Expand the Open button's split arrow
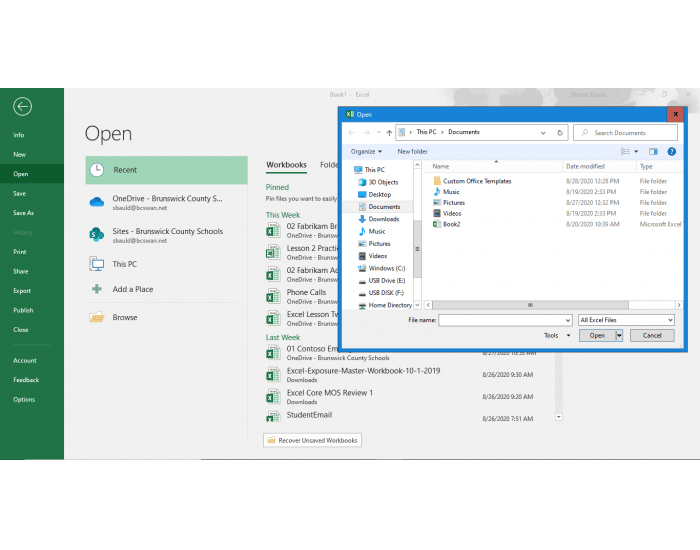Viewport: 700px width, 550px height. point(619,336)
